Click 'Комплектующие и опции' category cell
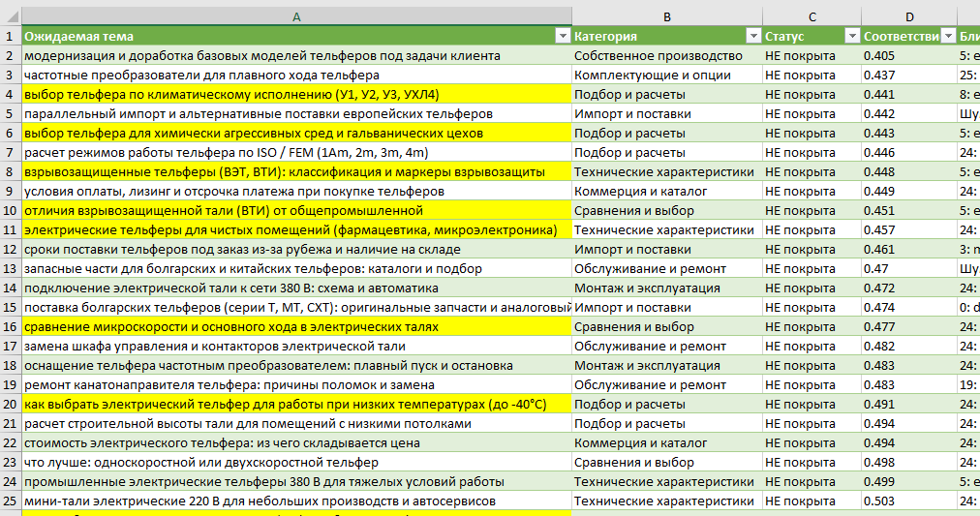This screenshot has height=516, width=980. coord(667,75)
